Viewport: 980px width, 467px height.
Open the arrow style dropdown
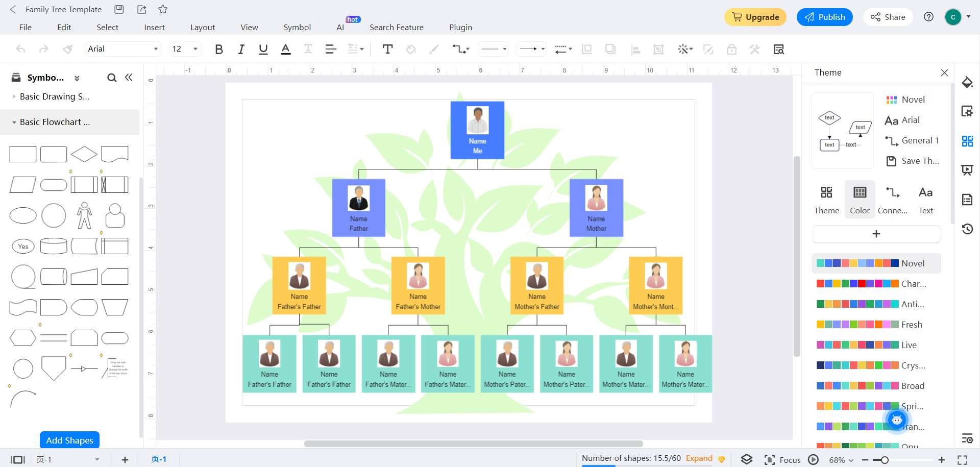[x=531, y=49]
